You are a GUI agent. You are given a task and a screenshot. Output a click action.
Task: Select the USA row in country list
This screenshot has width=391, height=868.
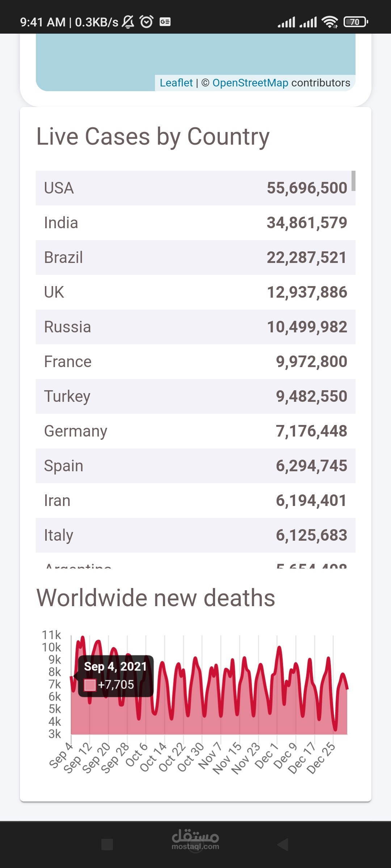click(195, 188)
